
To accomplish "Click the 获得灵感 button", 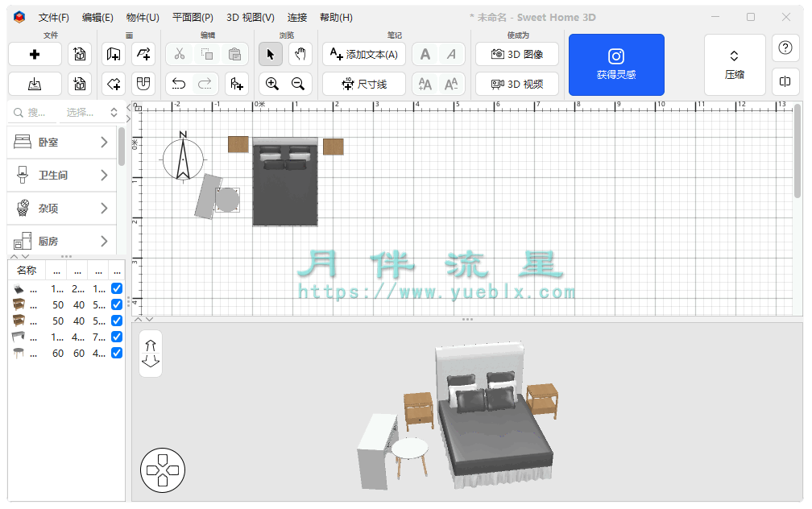I will [616, 64].
